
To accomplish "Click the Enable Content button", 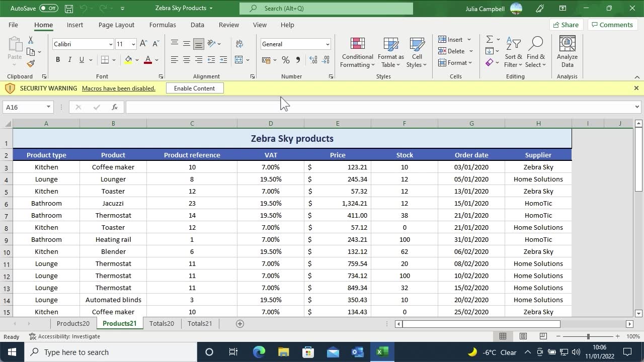I will [x=194, y=88].
